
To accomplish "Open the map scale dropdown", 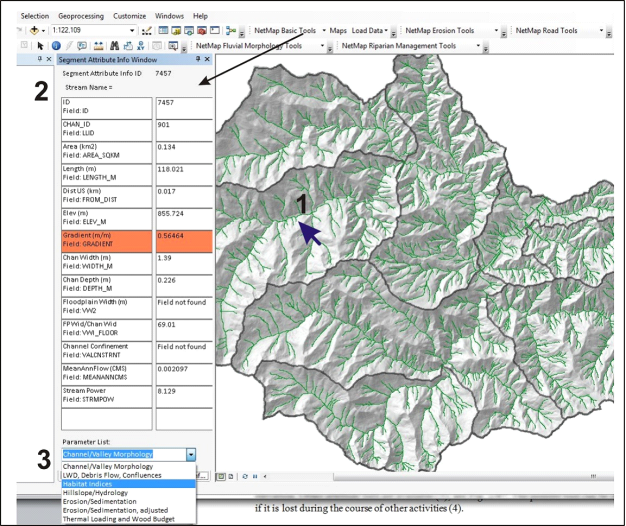I will pyautogui.click(x=133, y=31).
